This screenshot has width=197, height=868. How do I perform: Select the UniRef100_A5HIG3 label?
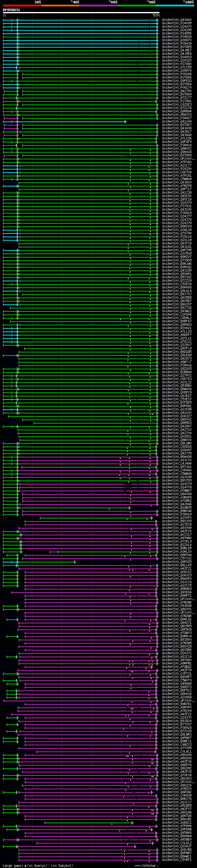tap(177, 115)
